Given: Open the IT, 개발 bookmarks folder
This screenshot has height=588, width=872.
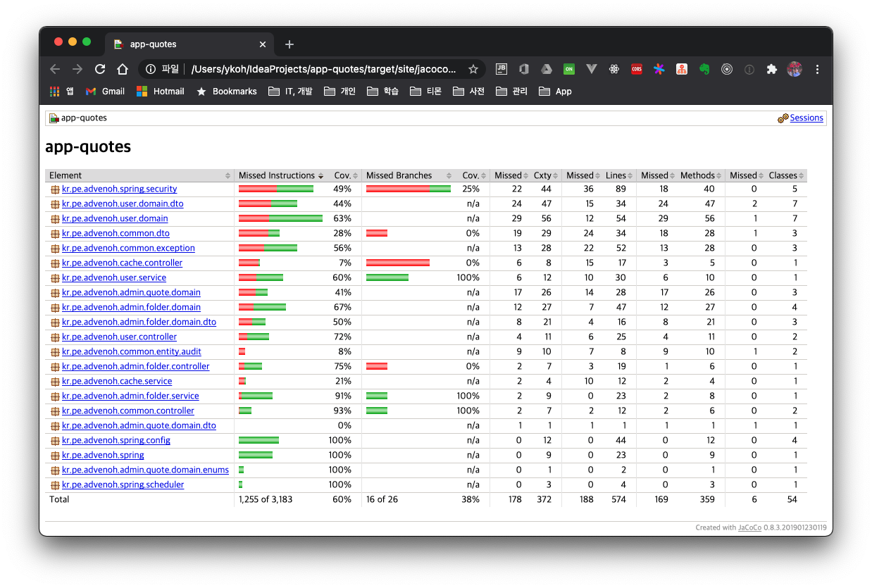Looking at the screenshot, I should [291, 91].
